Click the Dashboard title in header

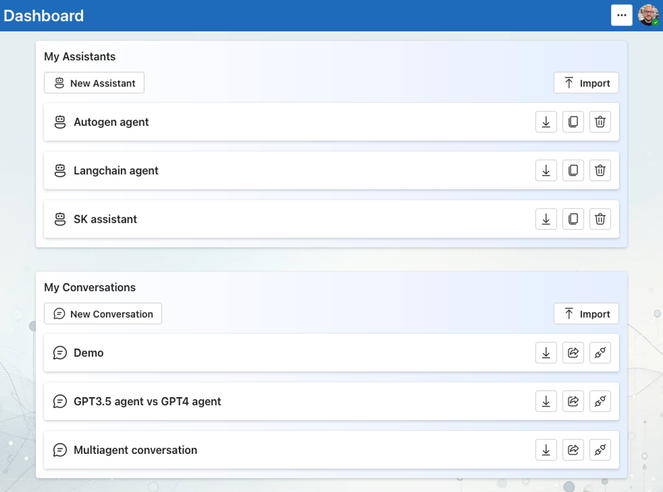(44, 16)
